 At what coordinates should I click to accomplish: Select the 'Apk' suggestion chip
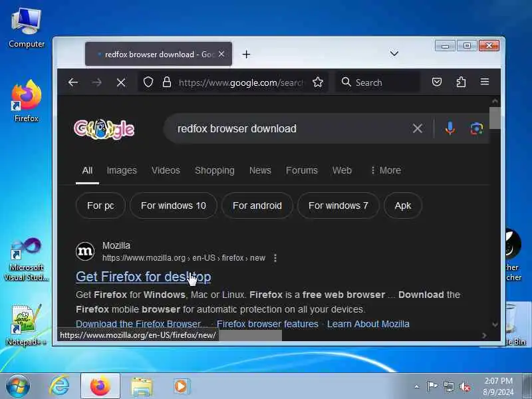point(403,205)
